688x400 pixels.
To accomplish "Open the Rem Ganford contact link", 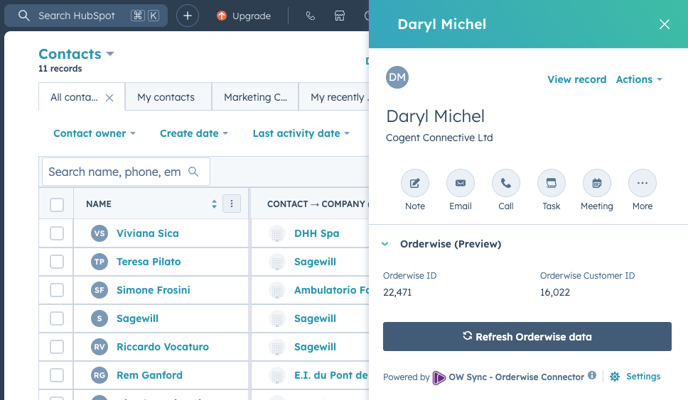I will pyautogui.click(x=149, y=375).
